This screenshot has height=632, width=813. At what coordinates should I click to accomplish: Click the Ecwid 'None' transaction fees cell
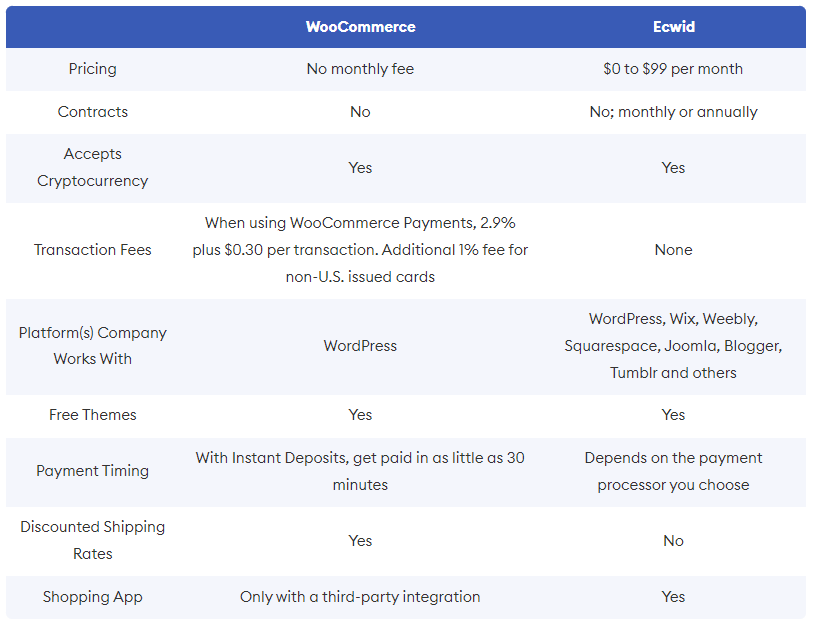(674, 250)
